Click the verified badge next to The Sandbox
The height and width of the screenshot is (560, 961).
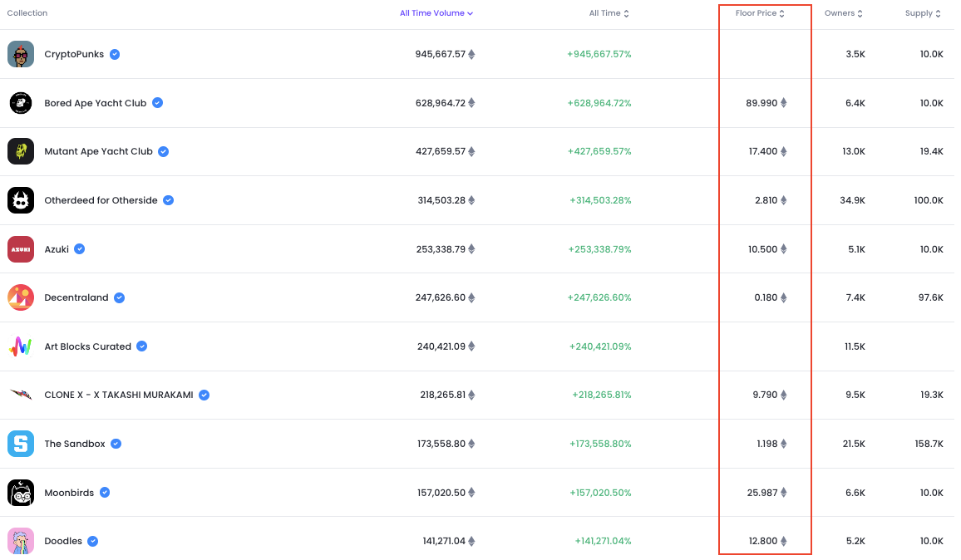tap(116, 445)
